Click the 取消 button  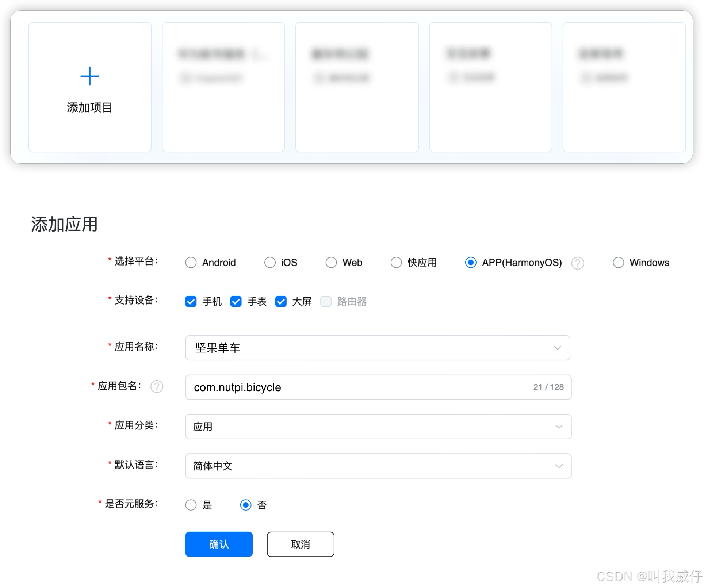(x=301, y=544)
